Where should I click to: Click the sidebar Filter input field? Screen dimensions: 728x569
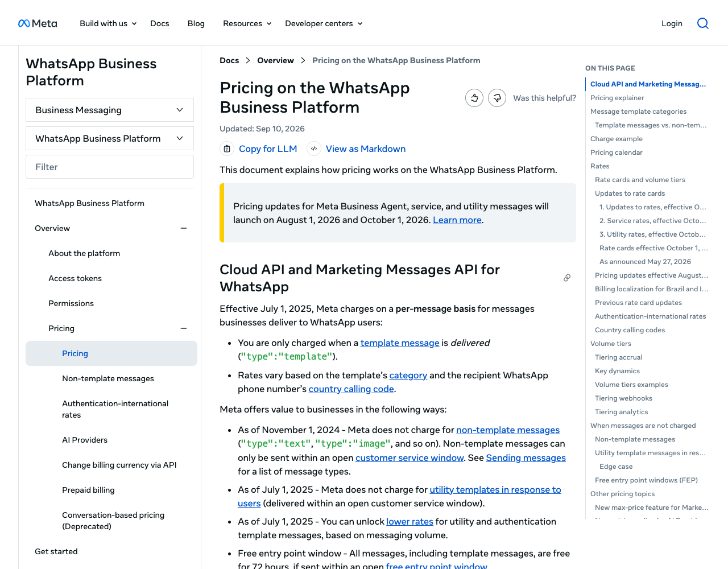click(110, 167)
